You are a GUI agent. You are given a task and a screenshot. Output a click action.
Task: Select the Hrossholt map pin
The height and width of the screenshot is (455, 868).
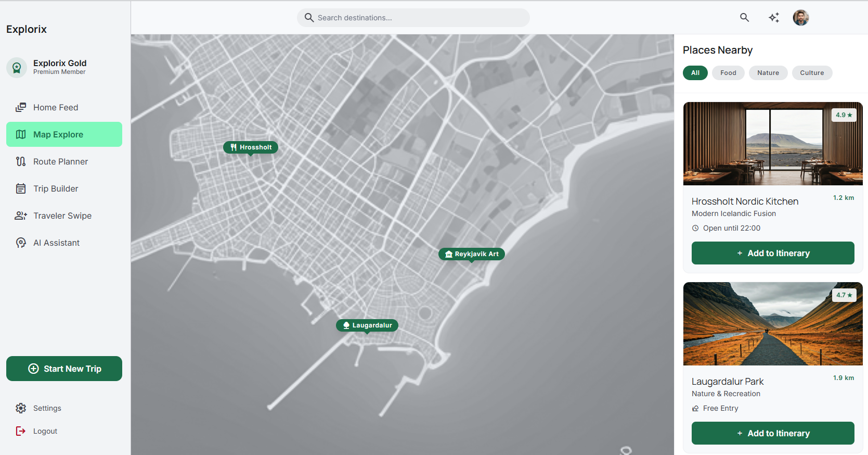pos(251,147)
